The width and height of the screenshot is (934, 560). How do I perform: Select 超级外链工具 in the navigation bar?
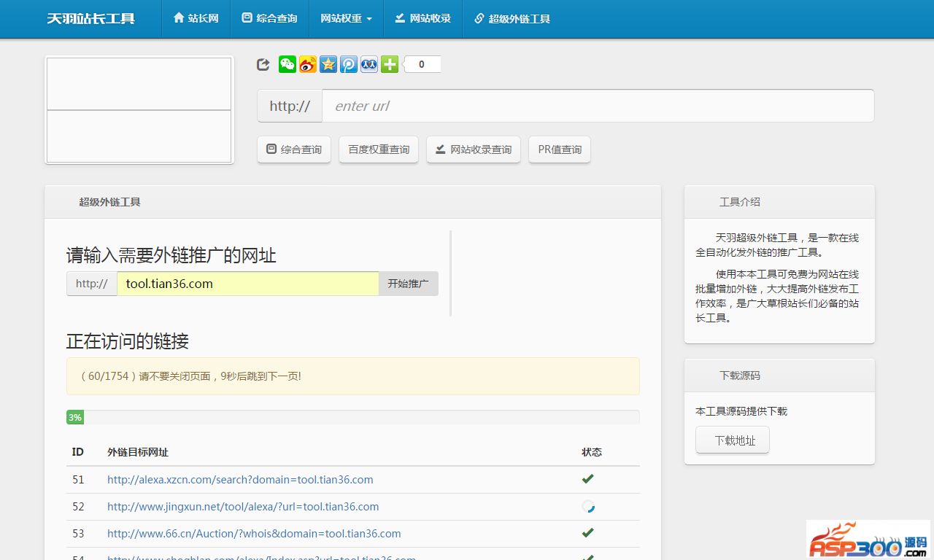click(512, 18)
